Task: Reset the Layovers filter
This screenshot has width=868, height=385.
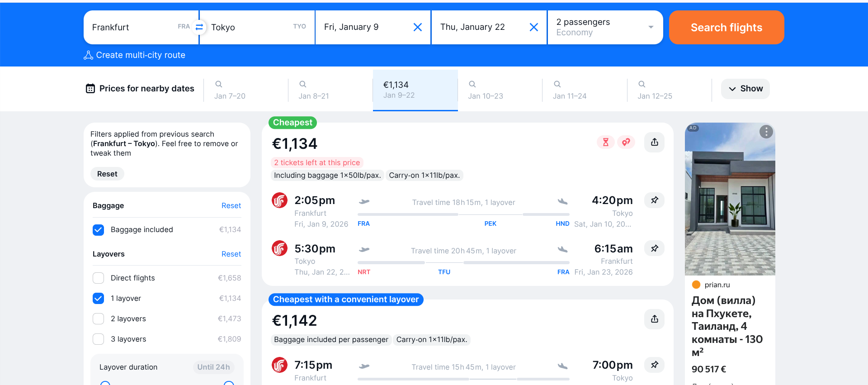Action: click(x=231, y=254)
